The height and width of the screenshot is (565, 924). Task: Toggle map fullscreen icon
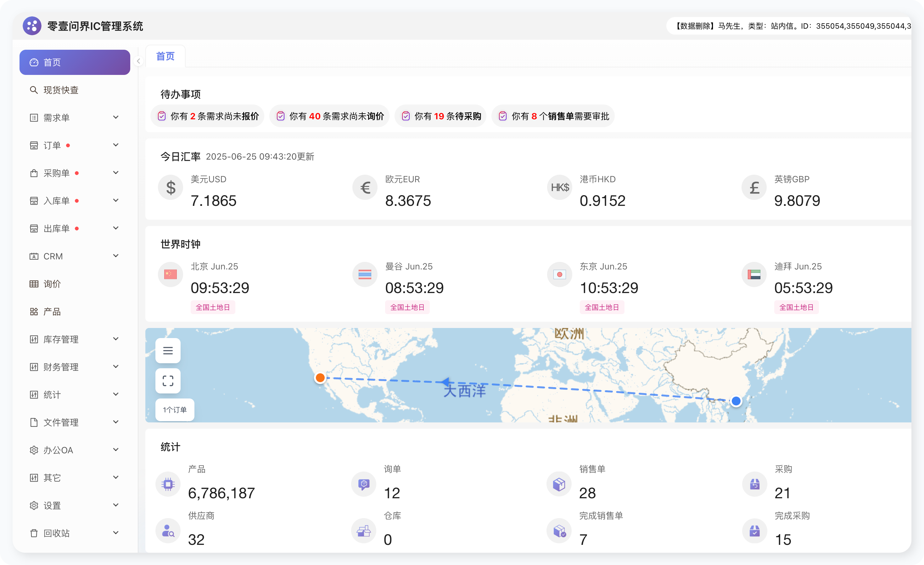pyautogui.click(x=168, y=381)
